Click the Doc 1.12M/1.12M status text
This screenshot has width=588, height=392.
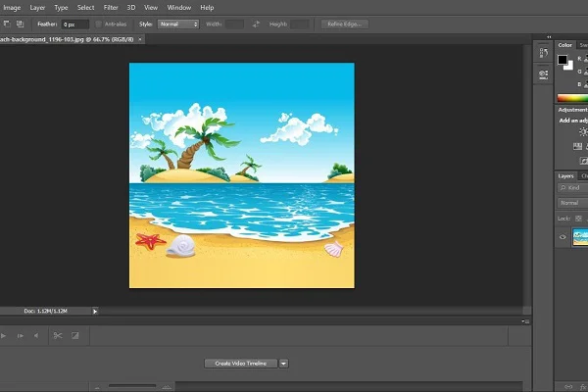(45, 311)
